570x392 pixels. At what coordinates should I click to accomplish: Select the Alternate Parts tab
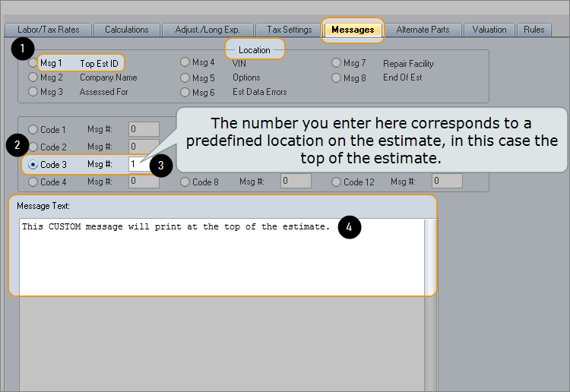click(x=423, y=30)
